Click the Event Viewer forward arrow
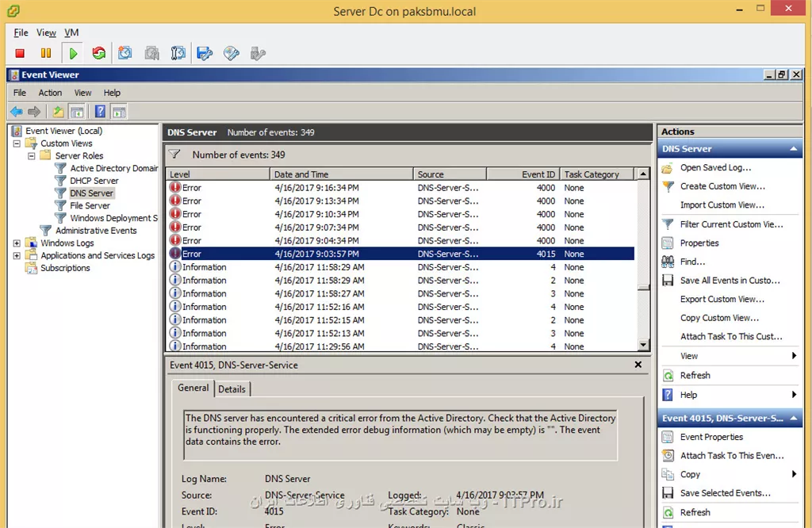 point(34,111)
